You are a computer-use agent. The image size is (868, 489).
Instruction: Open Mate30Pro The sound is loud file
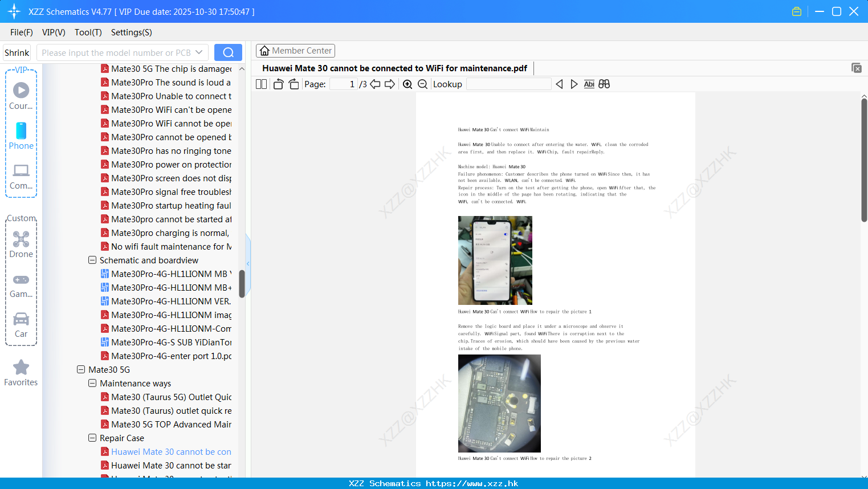tap(166, 82)
